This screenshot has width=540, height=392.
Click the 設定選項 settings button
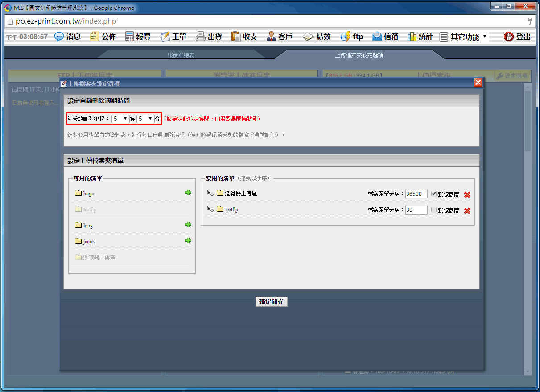[x=512, y=76]
